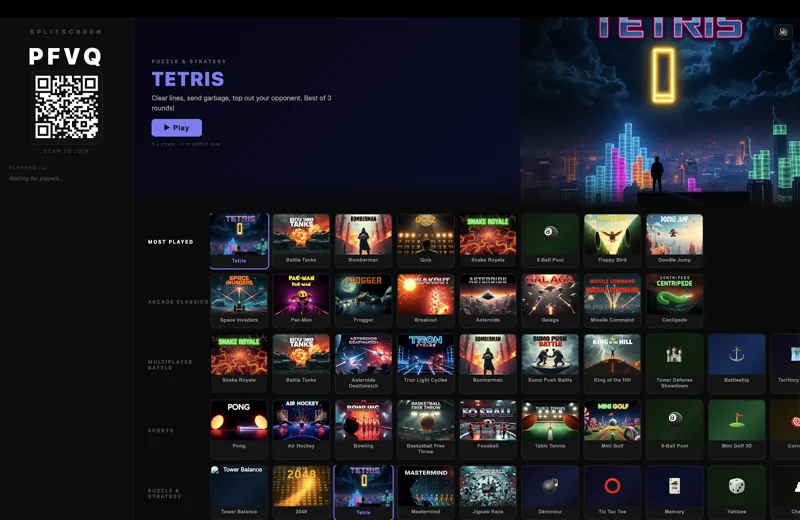Choose Bomberman in the Multiplayer Battle row

488,363
